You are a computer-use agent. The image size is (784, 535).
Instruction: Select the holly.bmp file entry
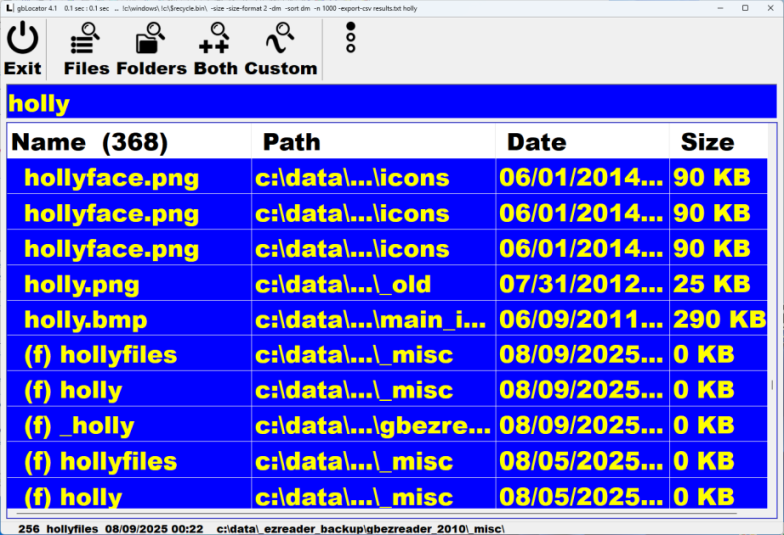click(x=85, y=320)
